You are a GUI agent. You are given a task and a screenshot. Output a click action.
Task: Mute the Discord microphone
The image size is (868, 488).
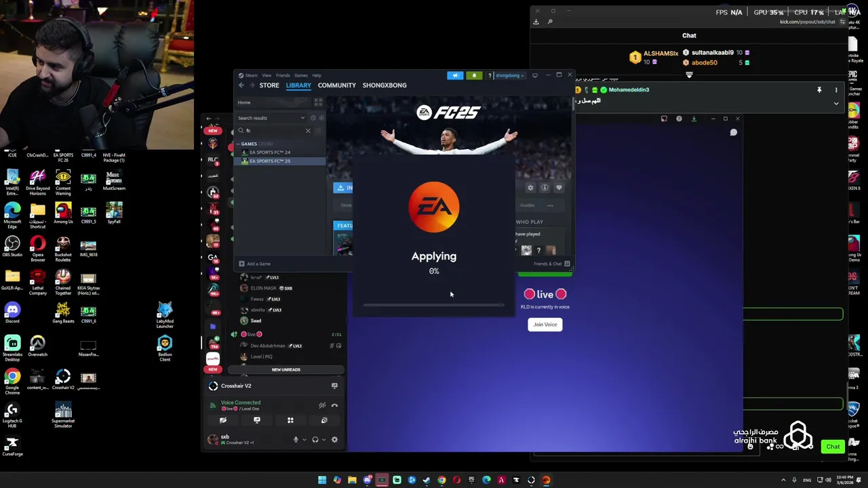click(295, 440)
